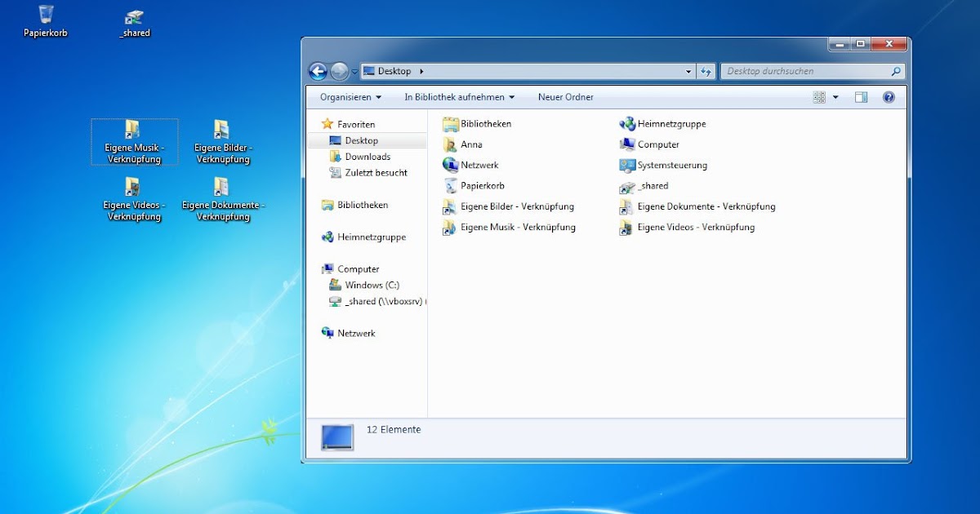Select Systemsteuerung in the file list
Viewport: 980px width, 514px height.
coord(663,165)
